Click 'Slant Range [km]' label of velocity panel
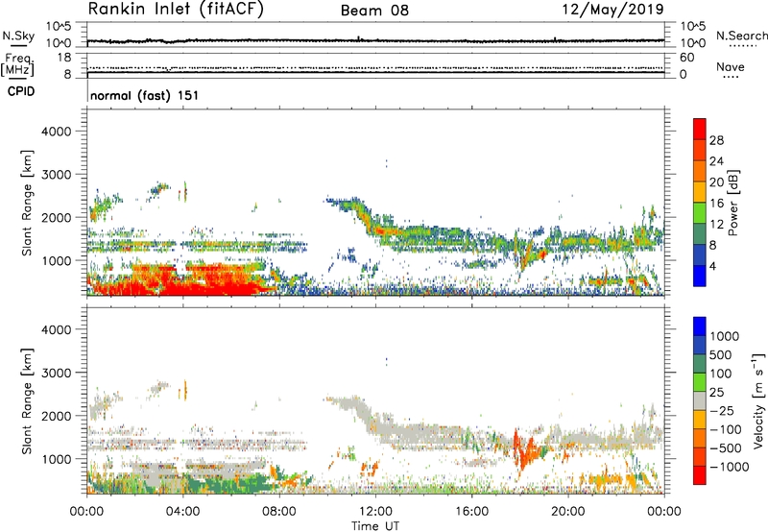Image resolution: width=768 pixels, height=532 pixels. click(27, 401)
